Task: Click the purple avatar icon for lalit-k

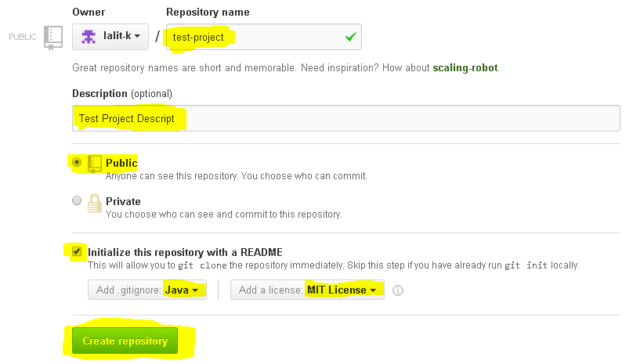Action: 89,37
